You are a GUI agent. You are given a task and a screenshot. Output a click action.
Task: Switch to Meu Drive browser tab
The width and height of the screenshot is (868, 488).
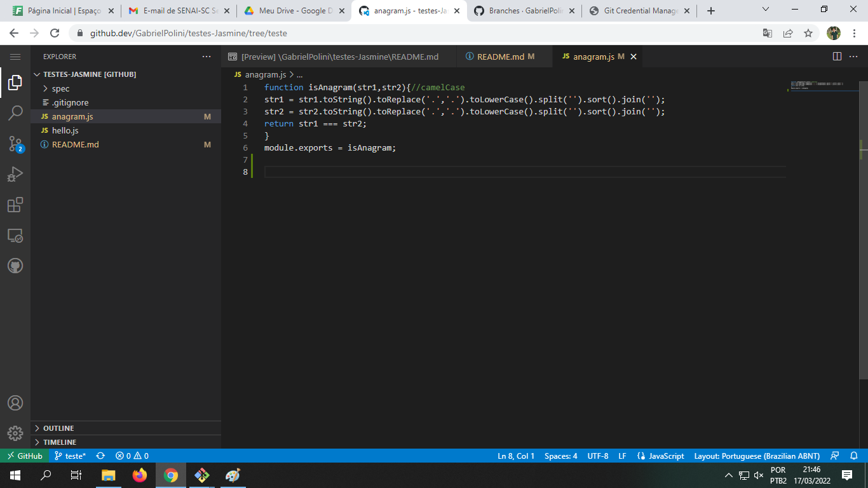(x=295, y=11)
